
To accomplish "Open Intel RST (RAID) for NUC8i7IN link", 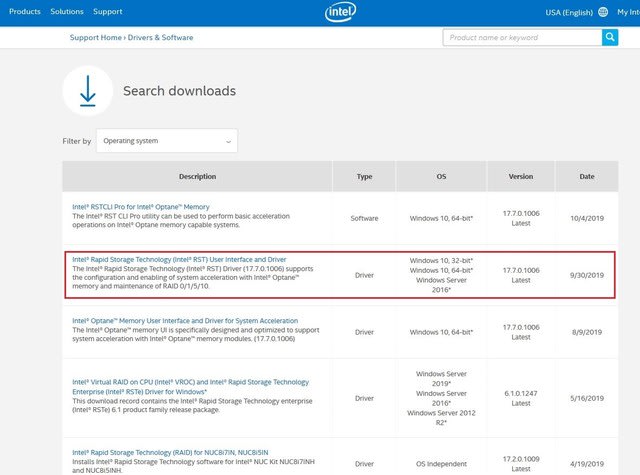I will coord(170,453).
